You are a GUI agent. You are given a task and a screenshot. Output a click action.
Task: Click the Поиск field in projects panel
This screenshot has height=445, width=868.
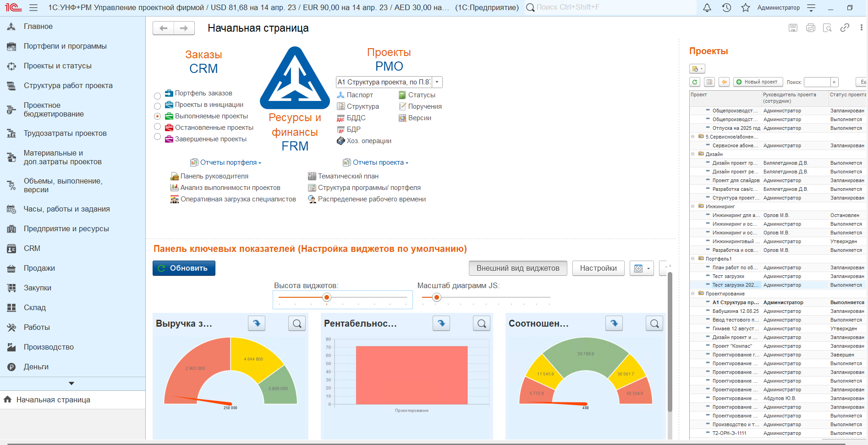point(817,82)
